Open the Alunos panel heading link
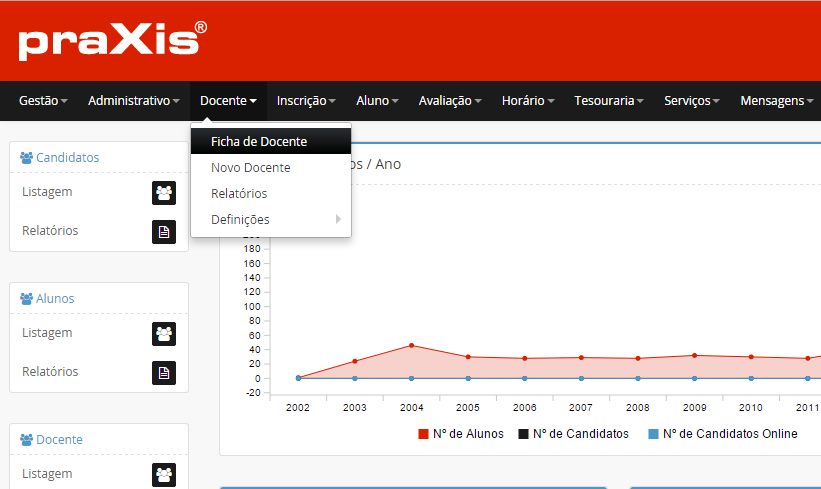The width and height of the screenshot is (821, 489). tap(55, 299)
